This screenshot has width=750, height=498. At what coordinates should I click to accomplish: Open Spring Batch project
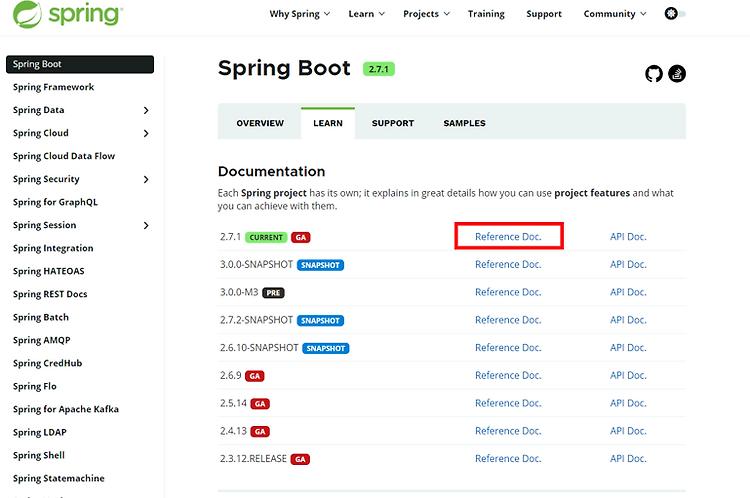pyautogui.click(x=41, y=317)
